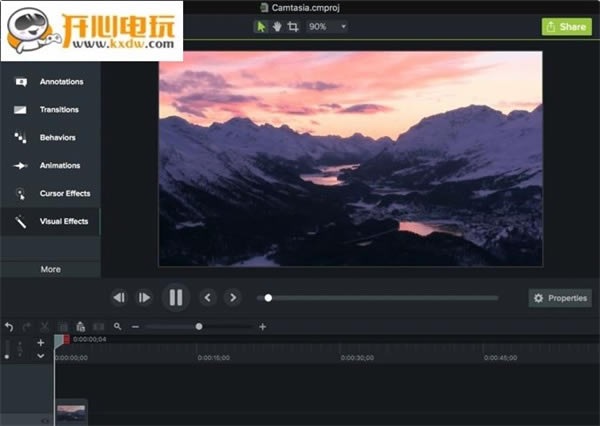Open the 90% canvas zoom dropdown

[327, 27]
